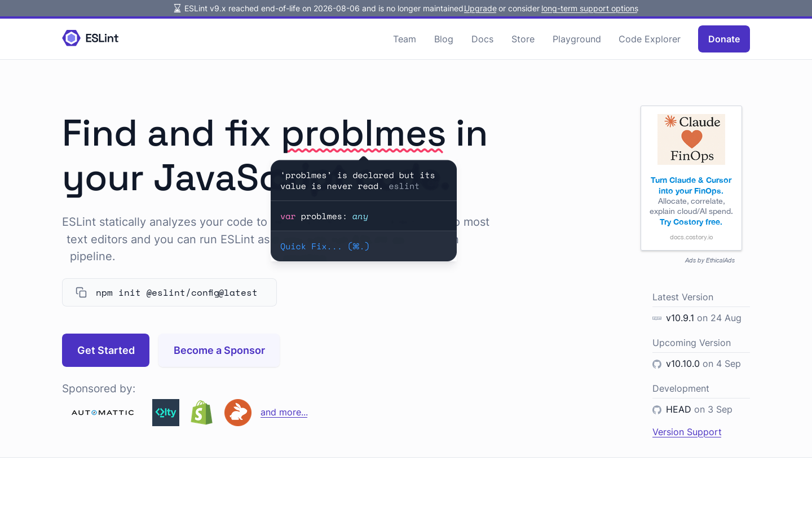
Task: Open the HEAD development link
Action: click(x=678, y=409)
